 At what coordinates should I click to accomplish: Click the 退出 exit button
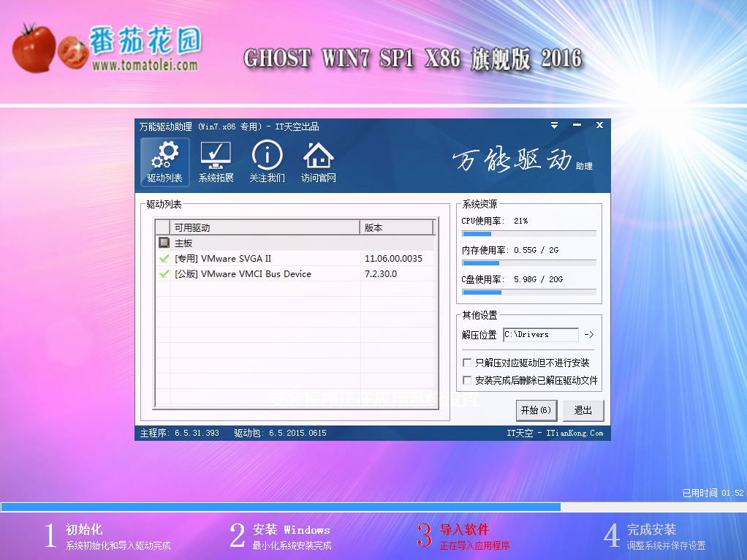click(x=583, y=410)
